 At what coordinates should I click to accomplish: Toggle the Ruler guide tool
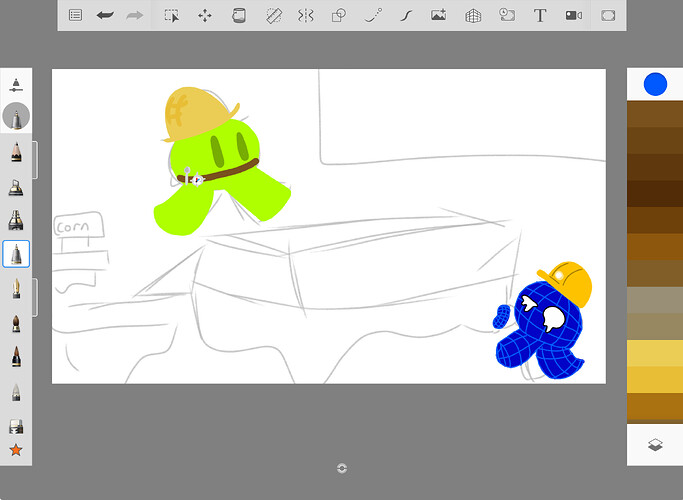(x=272, y=15)
